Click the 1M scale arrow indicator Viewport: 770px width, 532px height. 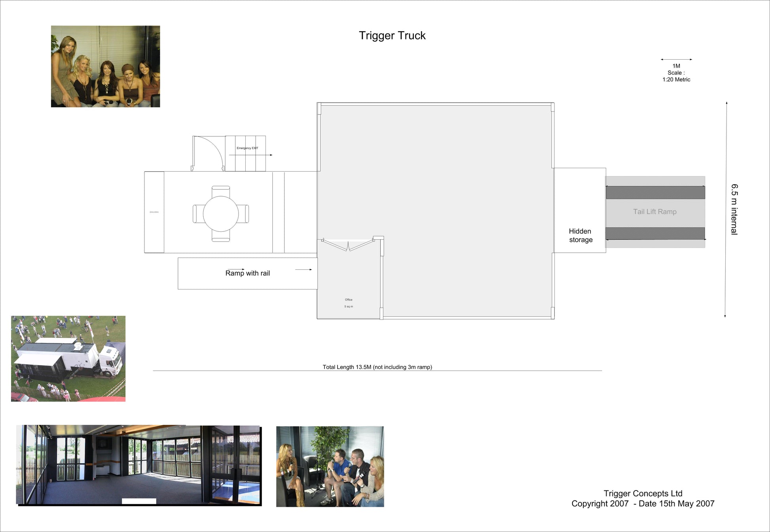[676, 60]
